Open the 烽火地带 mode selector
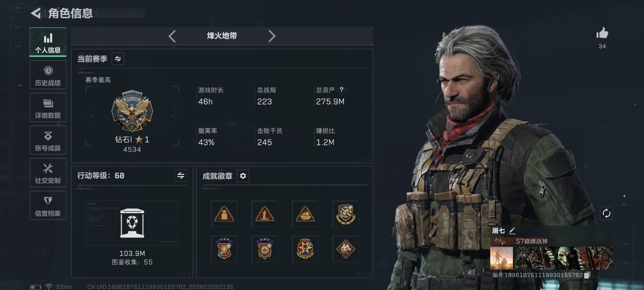 (x=222, y=36)
